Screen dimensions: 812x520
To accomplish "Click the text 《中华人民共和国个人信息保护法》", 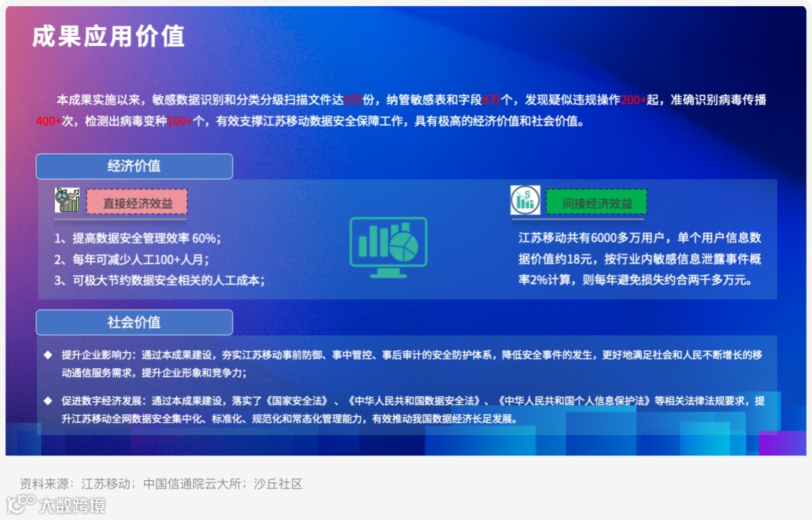I will tap(573, 401).
